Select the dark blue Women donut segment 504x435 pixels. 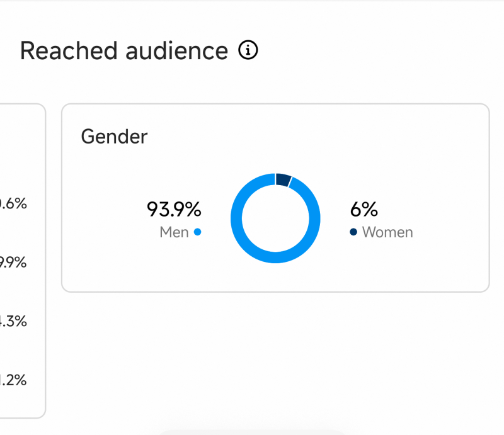(x=283, y=179)
